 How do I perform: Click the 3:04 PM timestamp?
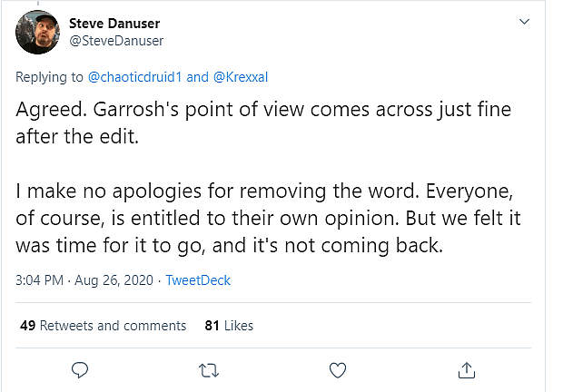(41, 280)
